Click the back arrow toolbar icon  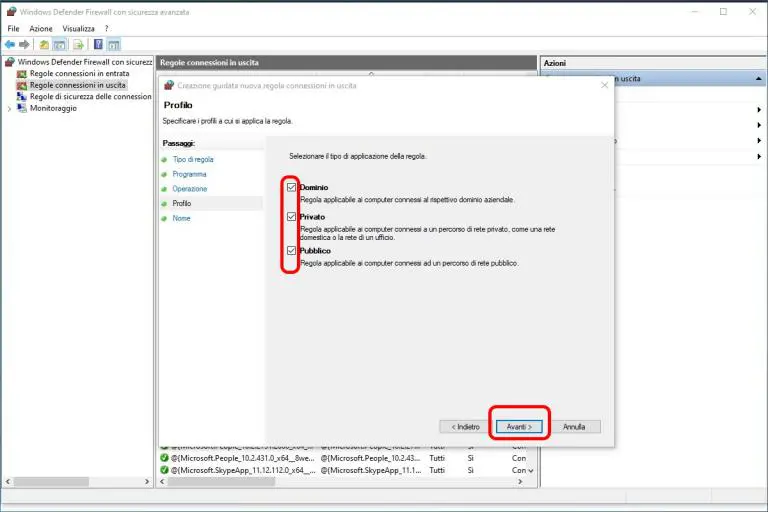coord(10,45)
